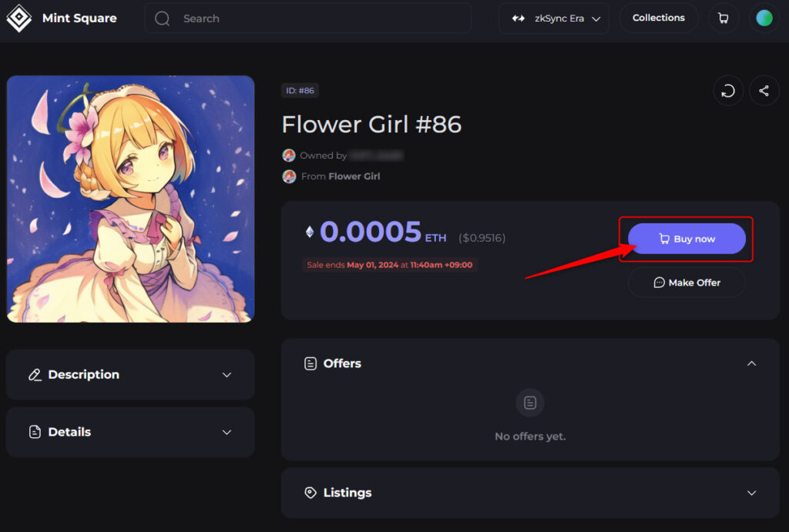Click the Details document icon
Viewport: 789px width, 532px height.
point(35,432)
